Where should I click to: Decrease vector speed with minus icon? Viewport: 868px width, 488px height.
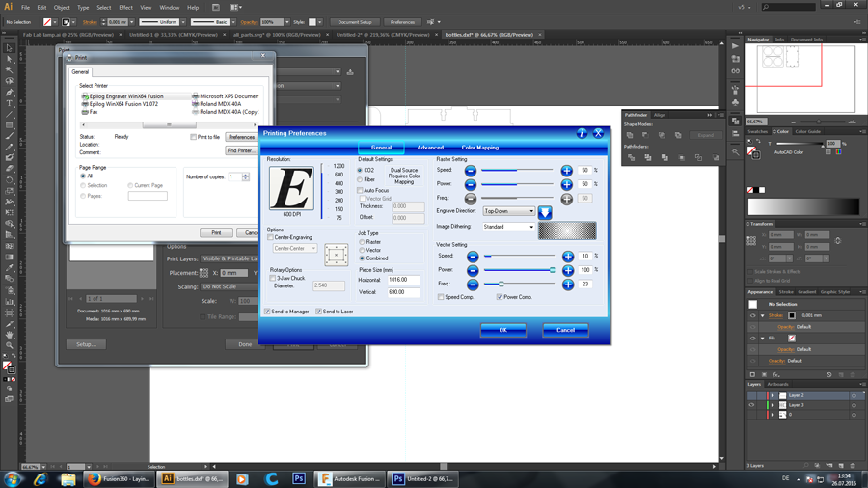tap(473, 257)
